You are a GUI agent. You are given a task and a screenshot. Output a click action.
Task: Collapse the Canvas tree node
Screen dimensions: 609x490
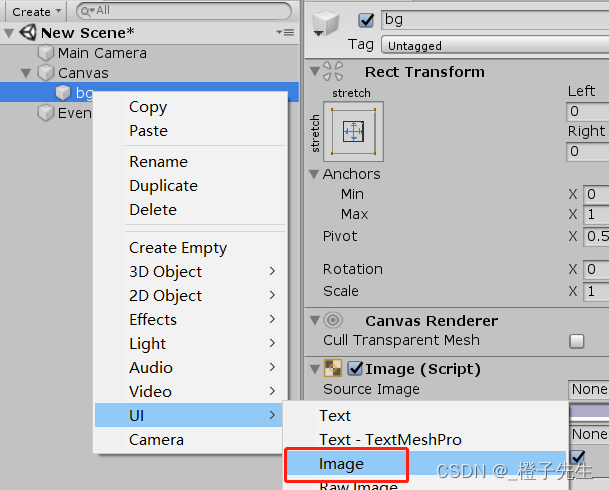(26, 73)
